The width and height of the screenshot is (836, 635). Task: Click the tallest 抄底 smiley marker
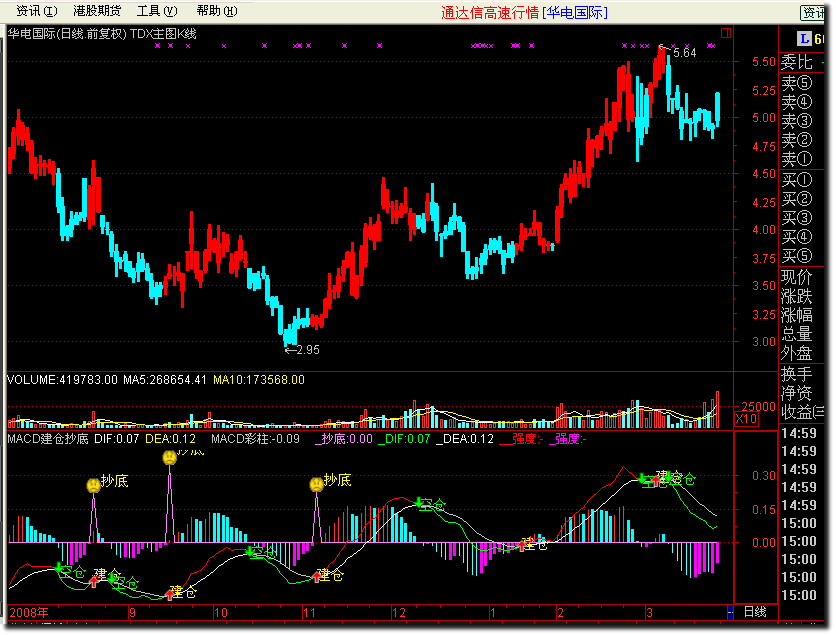coord(170,457)
